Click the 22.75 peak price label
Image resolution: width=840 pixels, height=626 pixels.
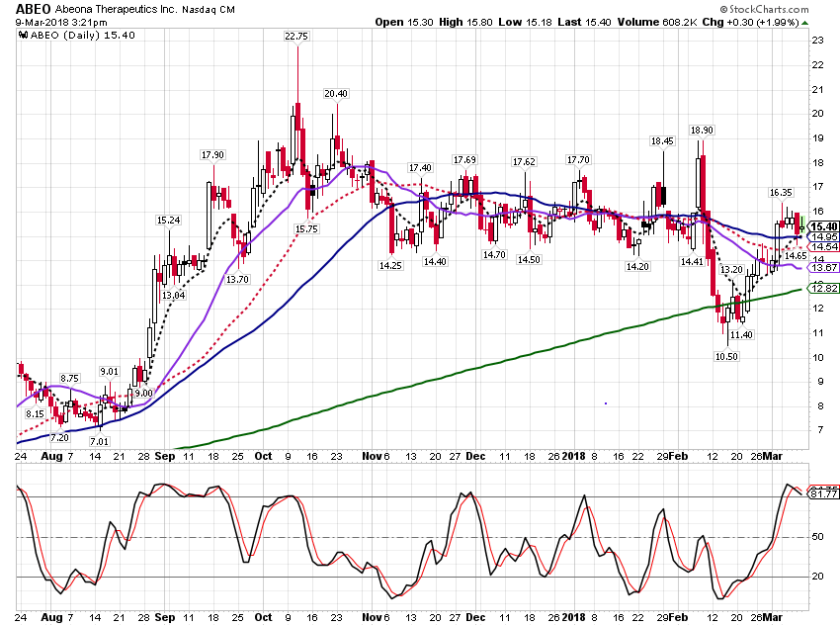click(296, 36)
